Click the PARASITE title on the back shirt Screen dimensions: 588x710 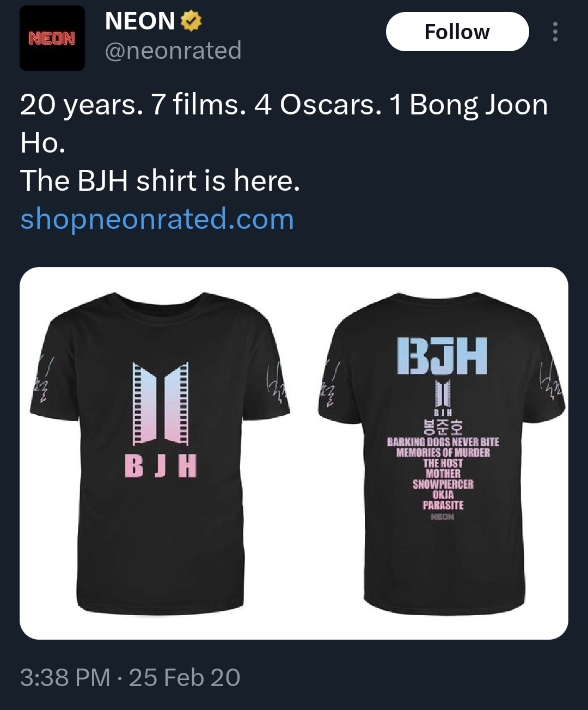pyautogui.click(x=443, y=505)
